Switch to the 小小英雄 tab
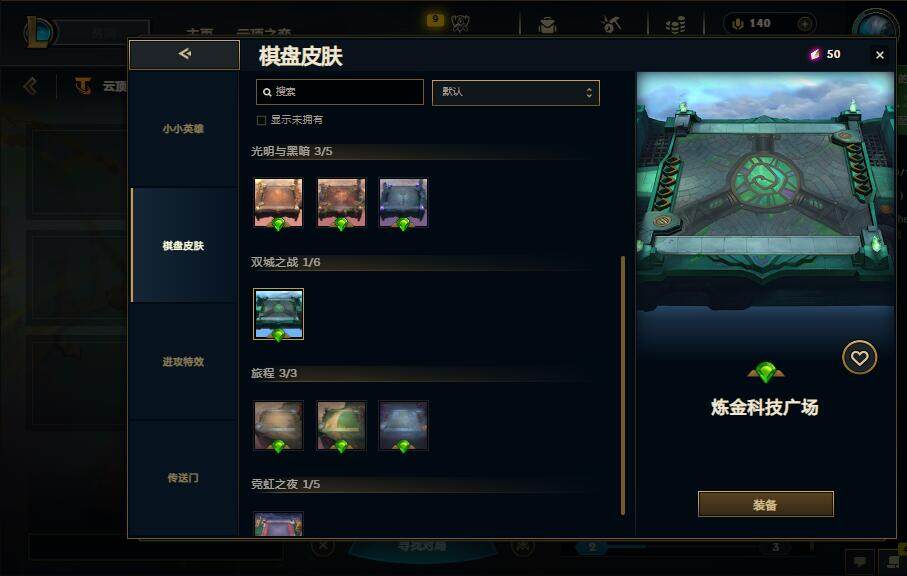907x576 pixels. (x=183, y=128)
